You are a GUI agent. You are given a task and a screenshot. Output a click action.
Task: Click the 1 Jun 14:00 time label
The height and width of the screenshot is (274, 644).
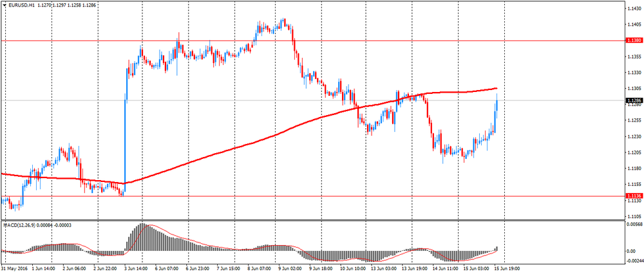tap(44, 269)
